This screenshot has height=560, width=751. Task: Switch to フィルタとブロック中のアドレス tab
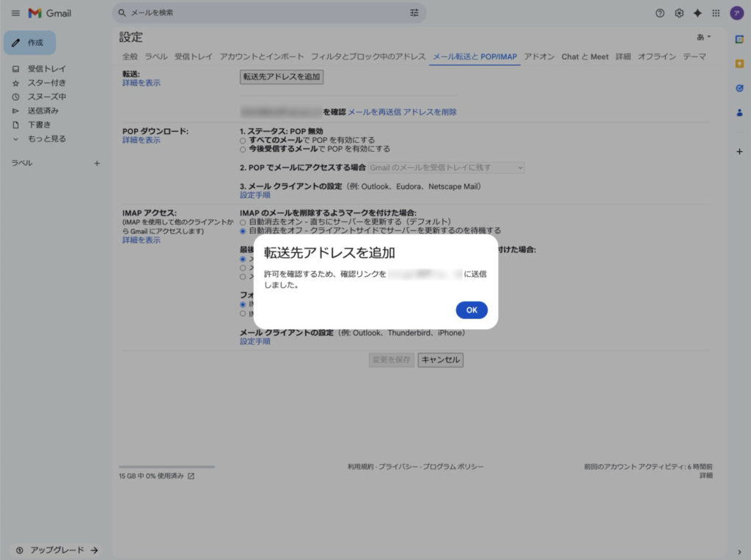(x=368, y=56)
